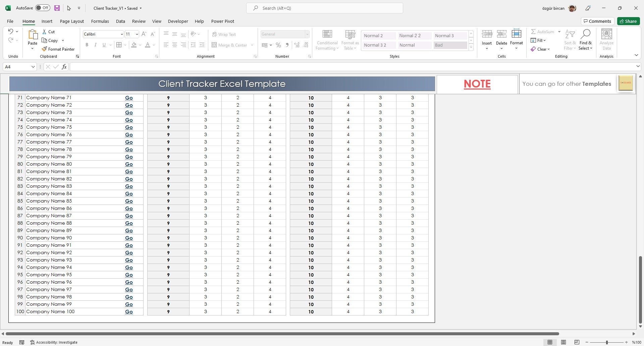The height and width of the screenshot is (346, 644).
Task: Click the Paste clipboard icon
Action: 33,35
